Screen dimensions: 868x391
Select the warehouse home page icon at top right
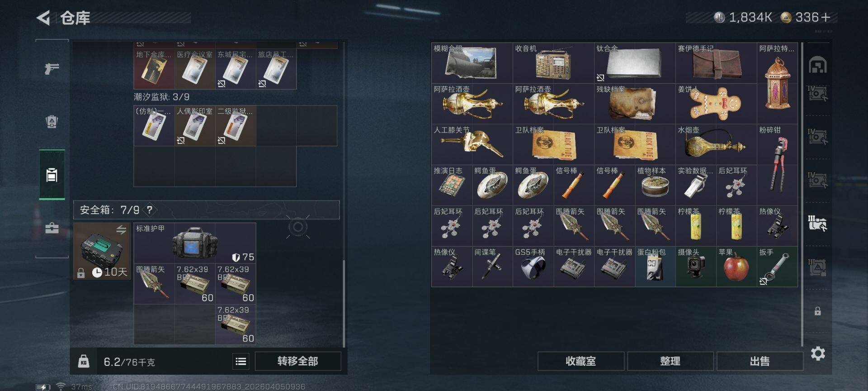(x=817, y=65)
